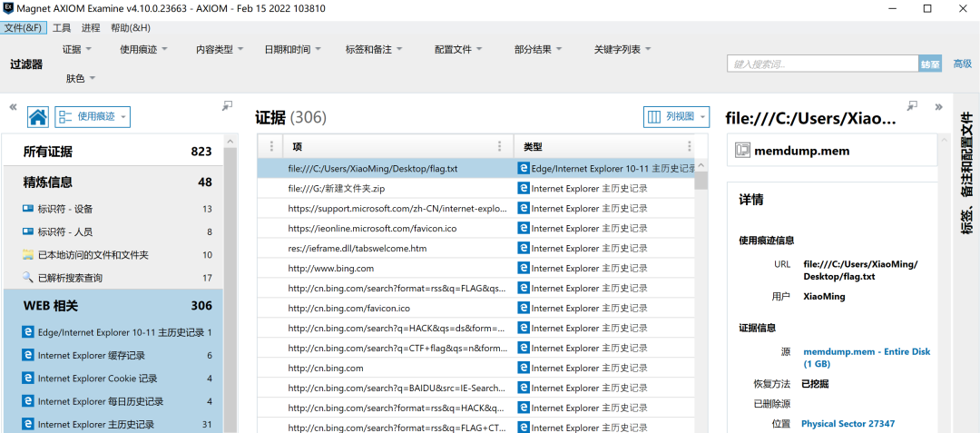The width and height of the screenshot is (980, 433).
Task: Open the 关键字列表 filter dropdown
Action: point(623,49)
